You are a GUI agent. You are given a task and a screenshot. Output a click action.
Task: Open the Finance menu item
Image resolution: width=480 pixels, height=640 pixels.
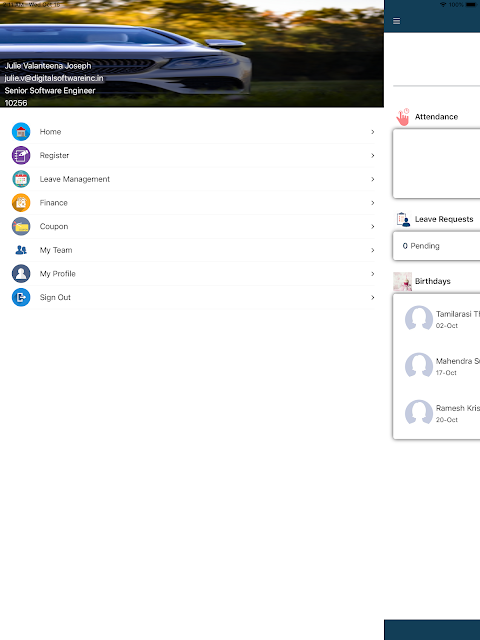click(x=192, y=203)
